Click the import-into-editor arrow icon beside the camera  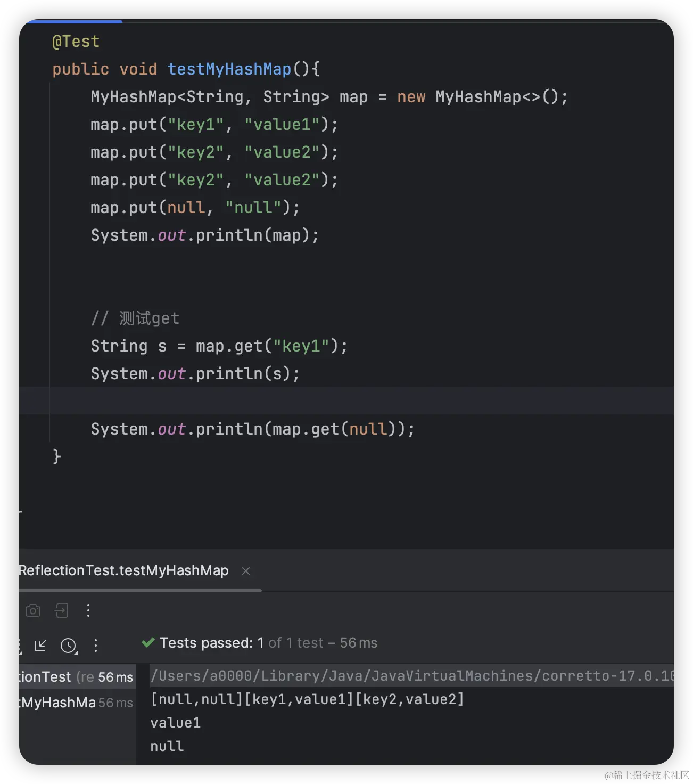click(x=62, y=610)
